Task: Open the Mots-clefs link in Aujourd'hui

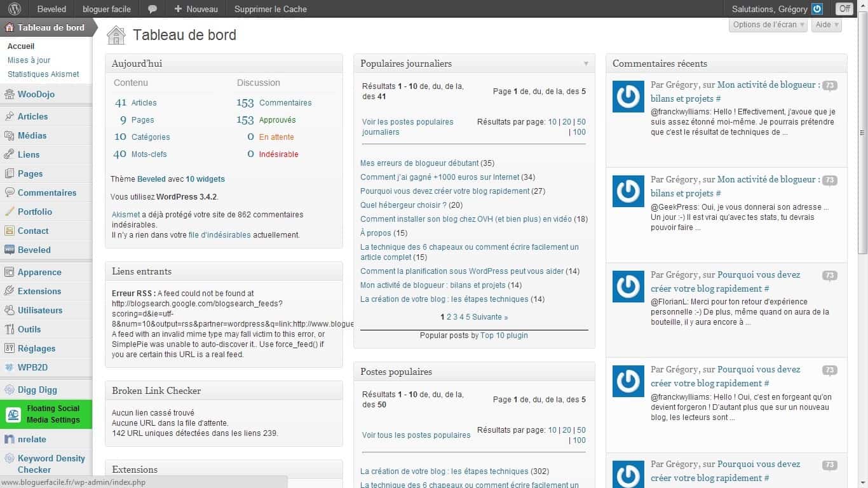Action: coord(149,154)
